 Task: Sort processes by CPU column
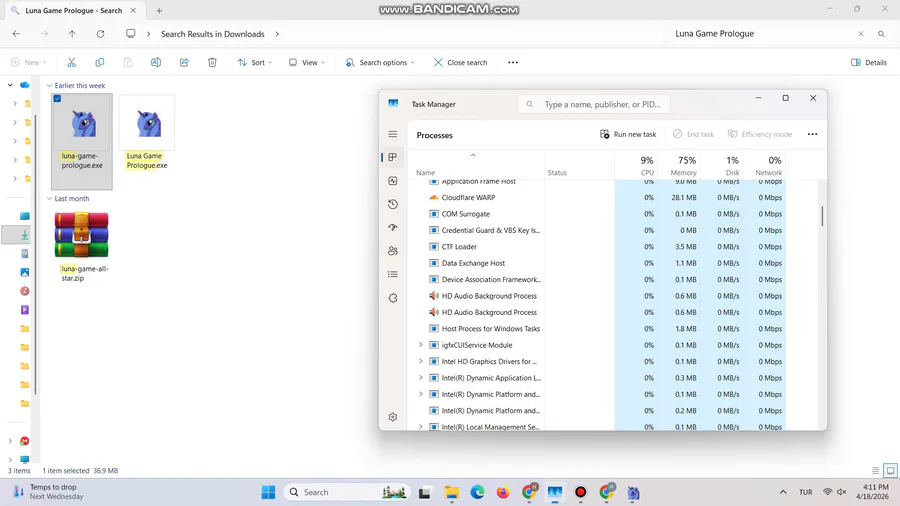[x=637, y=165]
